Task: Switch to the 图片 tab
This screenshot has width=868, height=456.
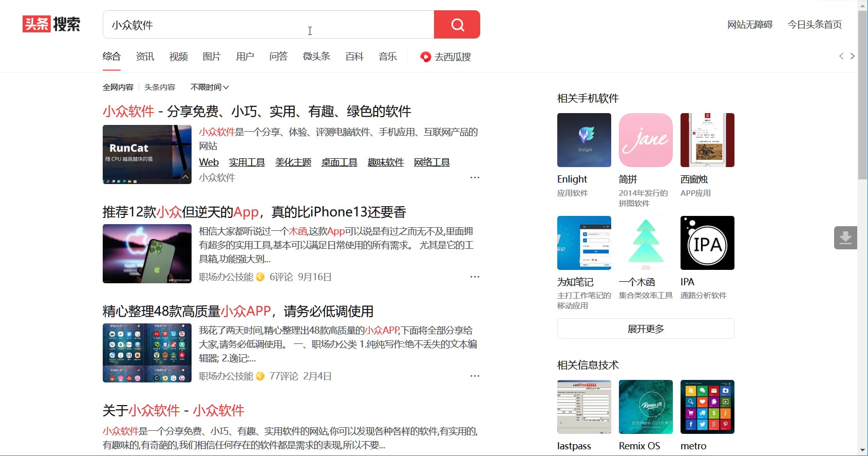Action: tap(211, 57)
